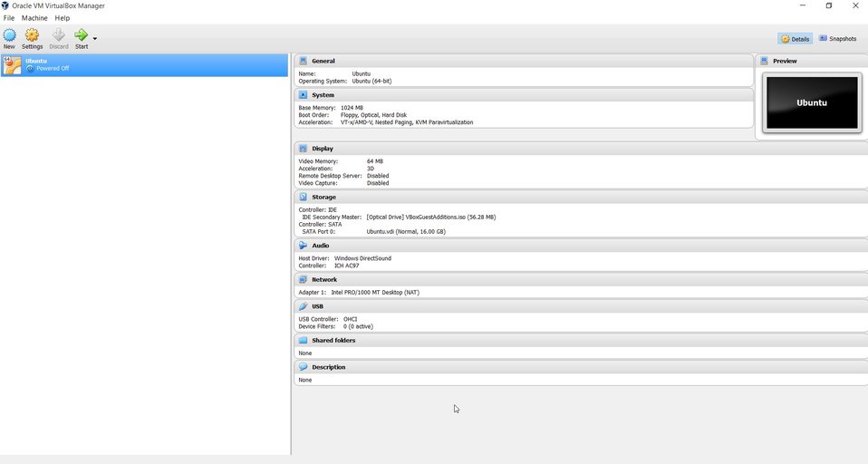Viewport: 868px width, 464px height.
Task: Click the Description speech bubble icon
Action: point(303,367)
